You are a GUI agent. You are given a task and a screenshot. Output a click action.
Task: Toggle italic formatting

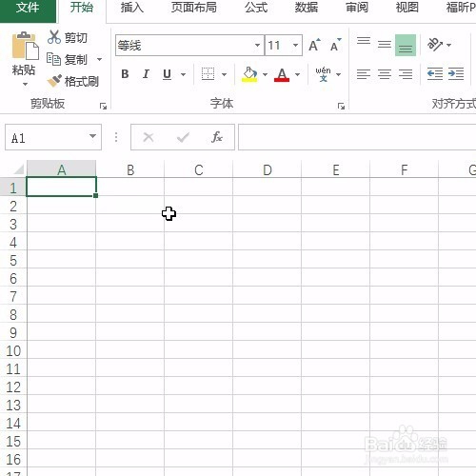(x=146, y=74)
